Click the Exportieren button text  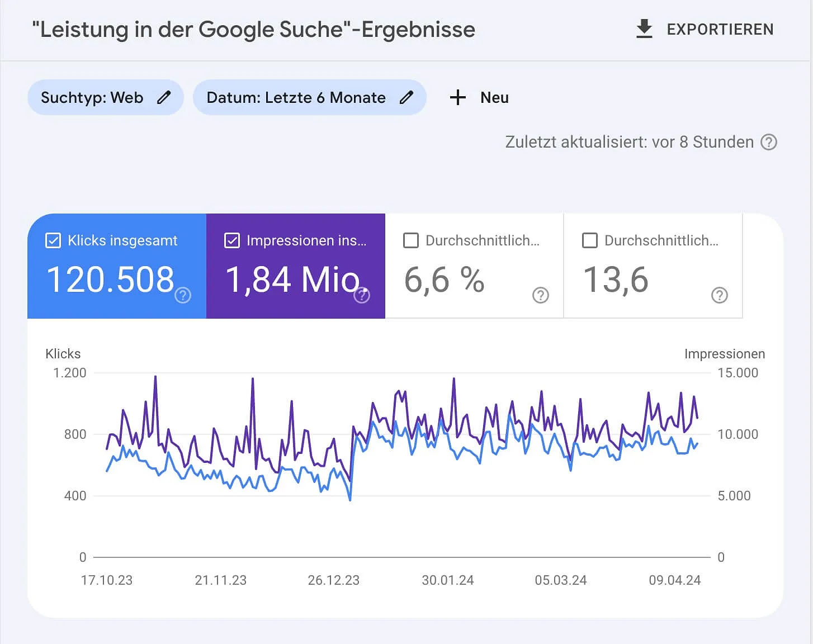click(x=720, y=30)
